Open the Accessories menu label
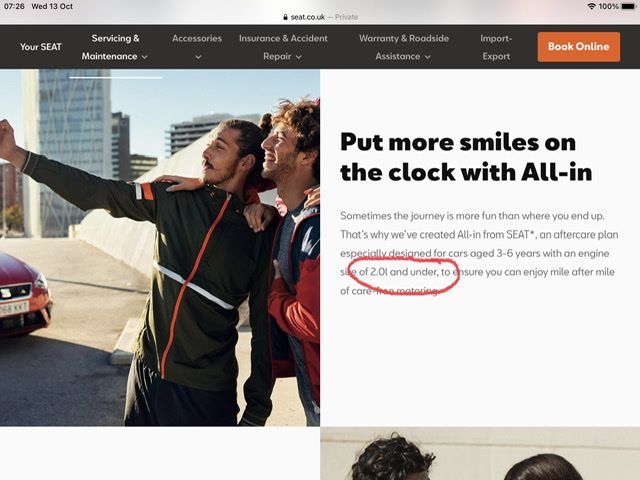The height and width of the screenshot is (480, 640). pos(197,38)
